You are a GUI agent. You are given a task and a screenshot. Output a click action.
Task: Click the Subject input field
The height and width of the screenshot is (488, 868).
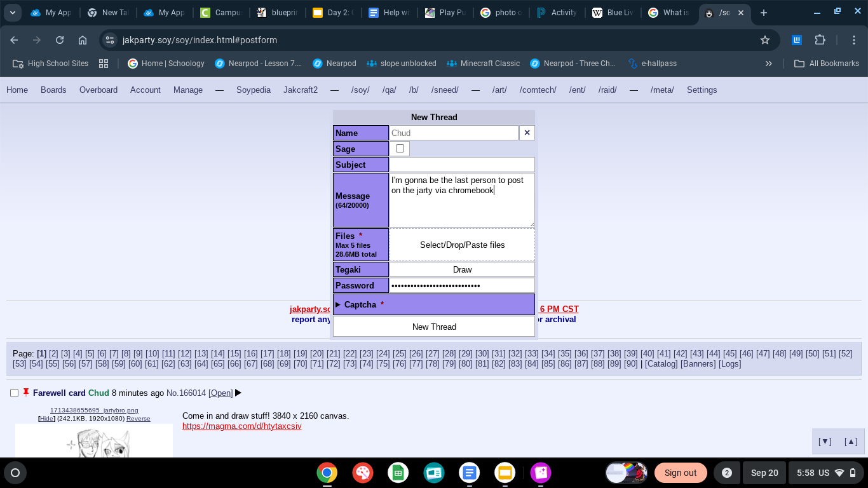462,165
